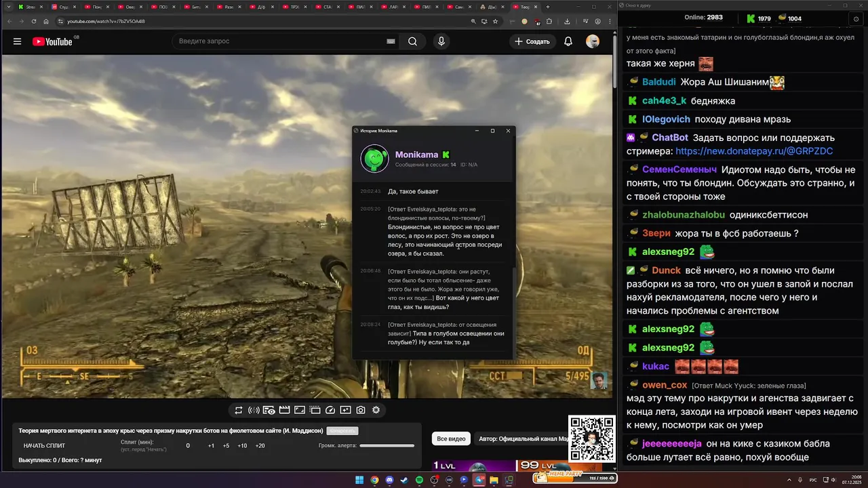The width and height of the screenshot is (868, 488).
Task: Click chat username IOlegovich
Action: pyautogui.click(x=666, y=119)
